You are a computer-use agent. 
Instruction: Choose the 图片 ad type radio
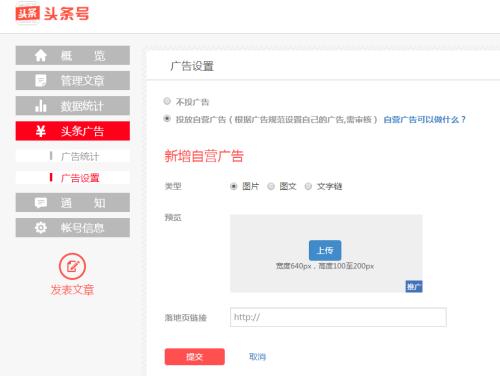point(233,186)
